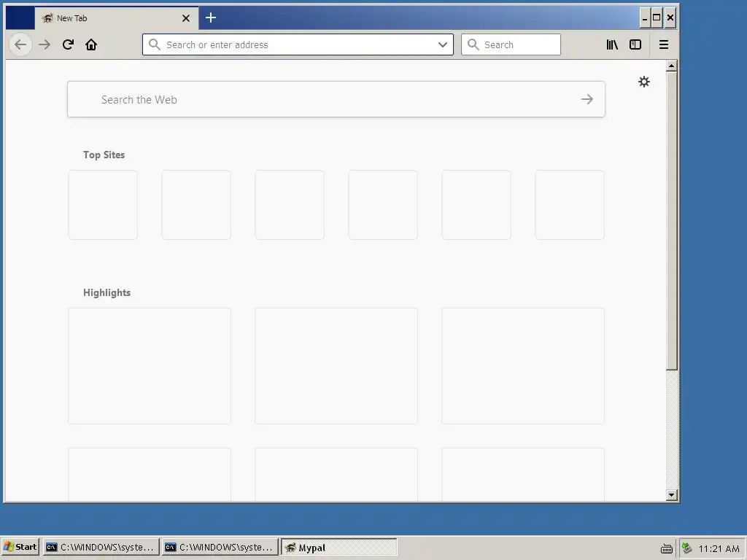Switch to second C:\WINDOWS\syste... taskbar window
747x560 pixels.
(219, 547)
